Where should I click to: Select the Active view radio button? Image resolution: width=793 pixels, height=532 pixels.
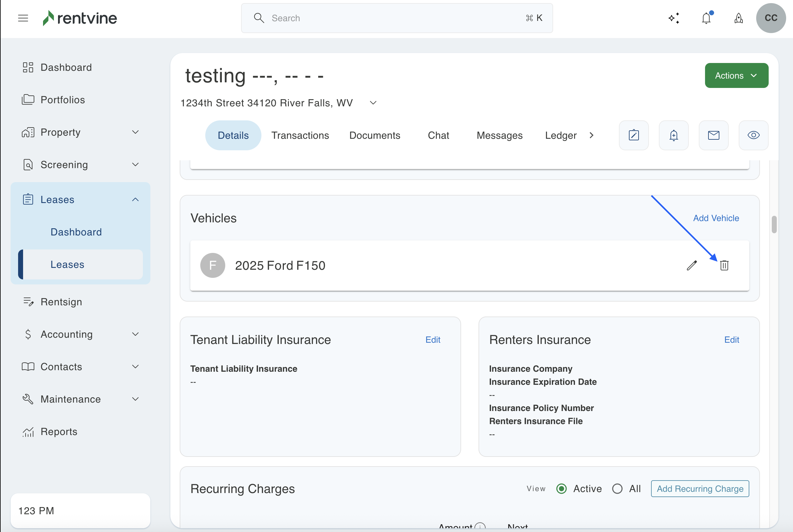click(x=562, y=489)
